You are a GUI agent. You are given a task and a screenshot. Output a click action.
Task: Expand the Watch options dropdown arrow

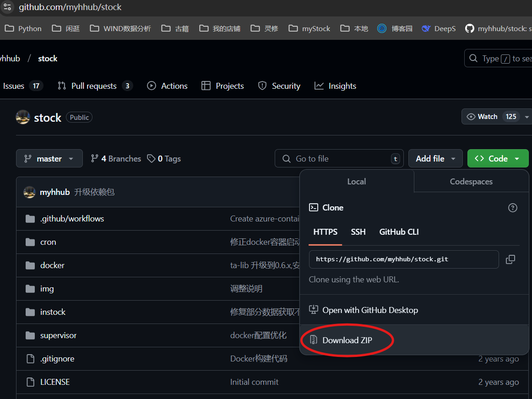tap(527, 117)
